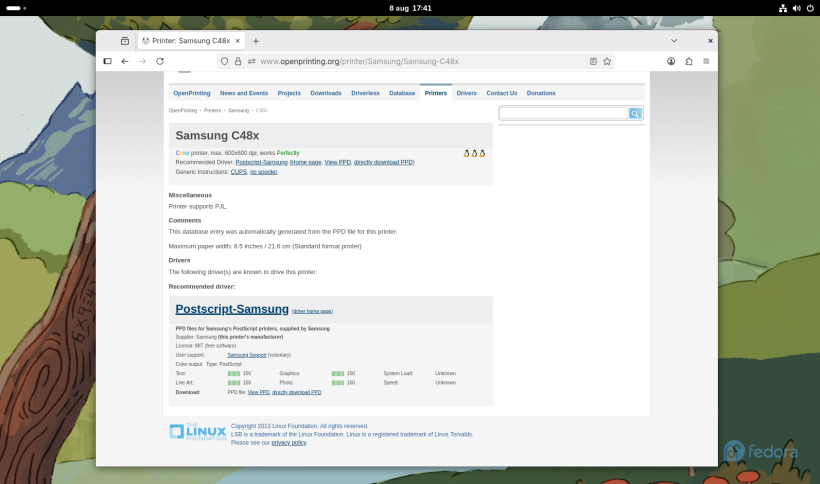Click the Photo quality 100 bar
The image size is (820, 484).
(x=338, y=383)
